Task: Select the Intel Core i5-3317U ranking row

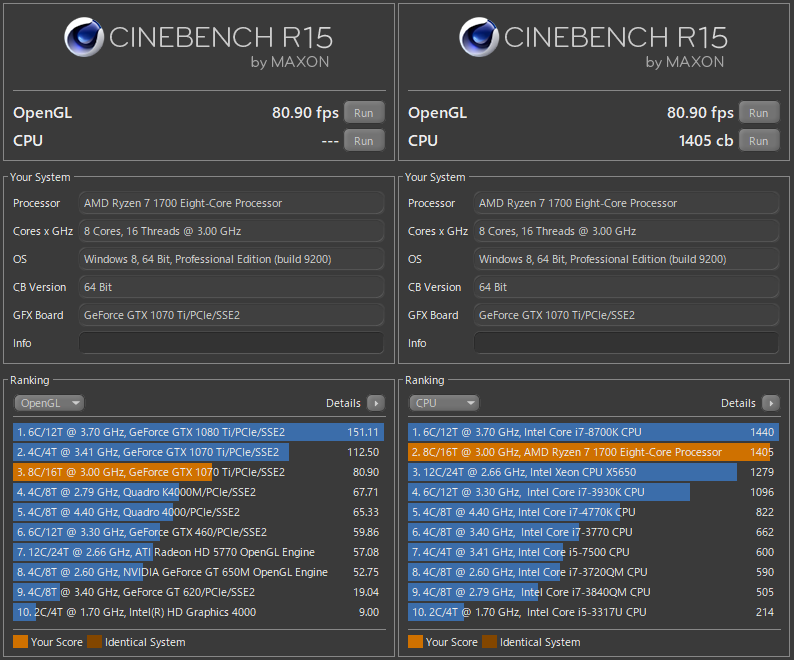Action: [x=593, y=612]
